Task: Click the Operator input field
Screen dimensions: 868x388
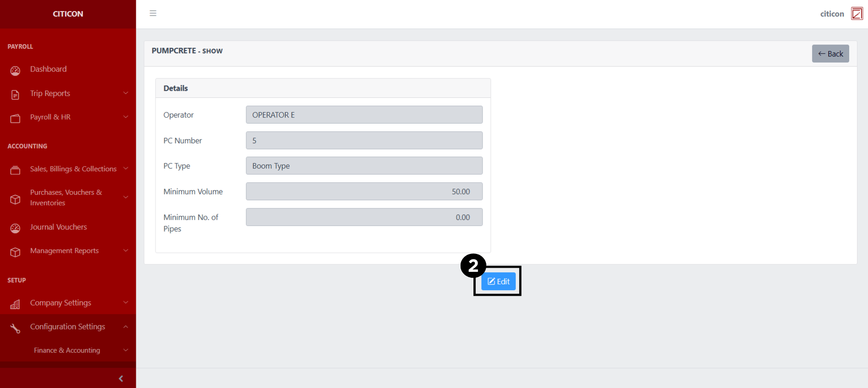Action: 364,115
